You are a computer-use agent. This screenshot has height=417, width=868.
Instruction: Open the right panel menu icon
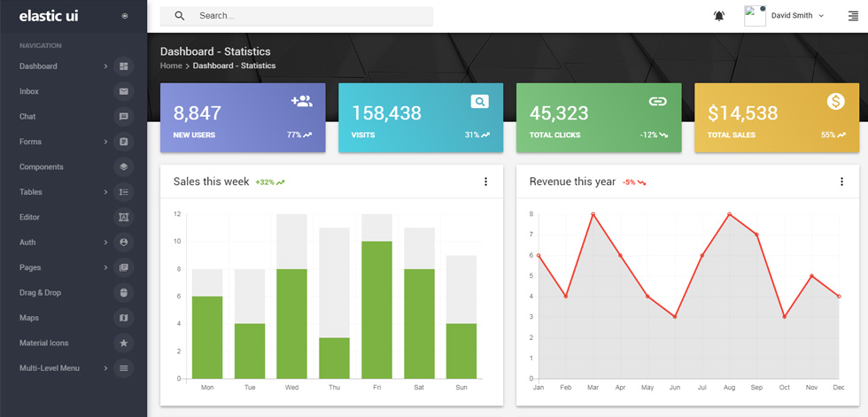pos(853,16)
